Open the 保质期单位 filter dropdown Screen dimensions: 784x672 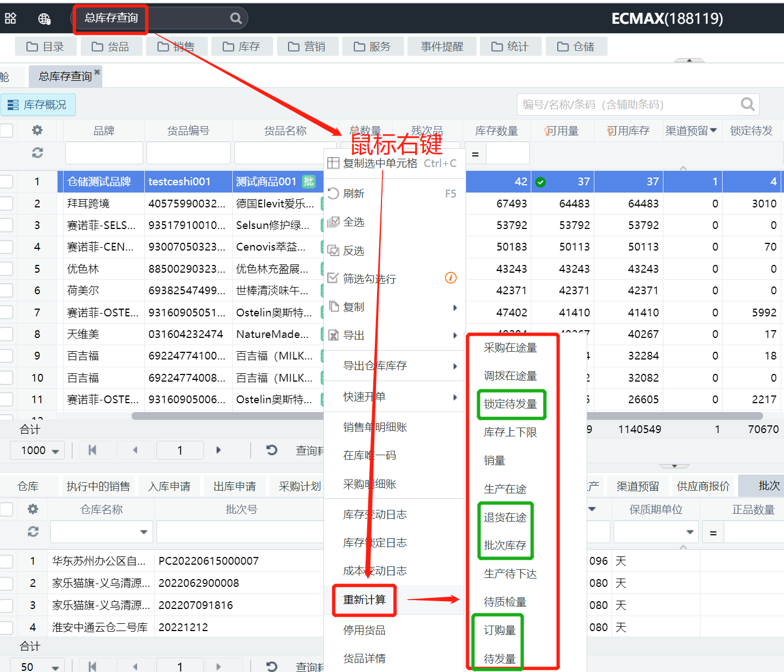689,532
